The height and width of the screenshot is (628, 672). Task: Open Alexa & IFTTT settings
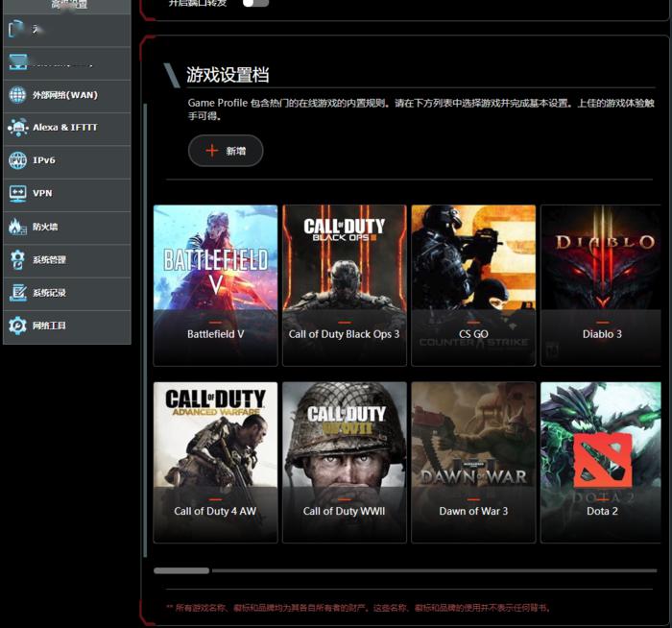66,128
